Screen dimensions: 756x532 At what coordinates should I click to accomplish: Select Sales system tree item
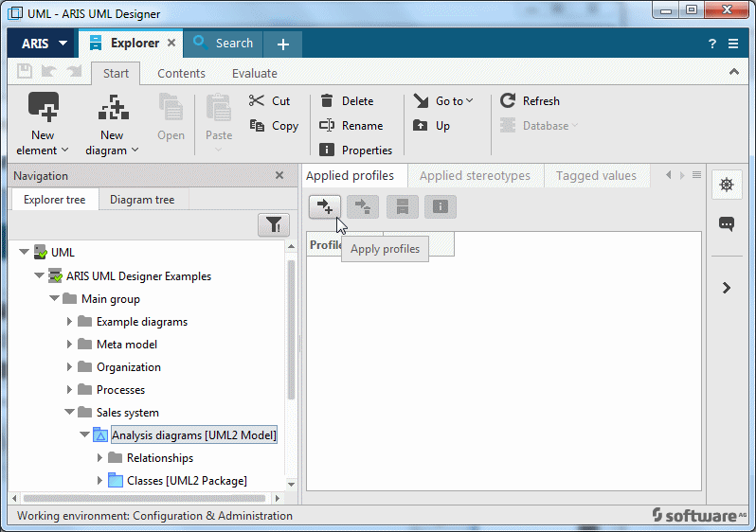pyautogui.click(x=128, y=413)
